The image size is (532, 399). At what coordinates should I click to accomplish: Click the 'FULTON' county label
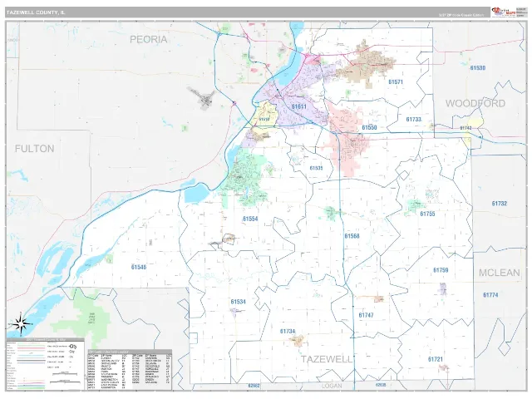pyautogui.click(x=34, y=149)
